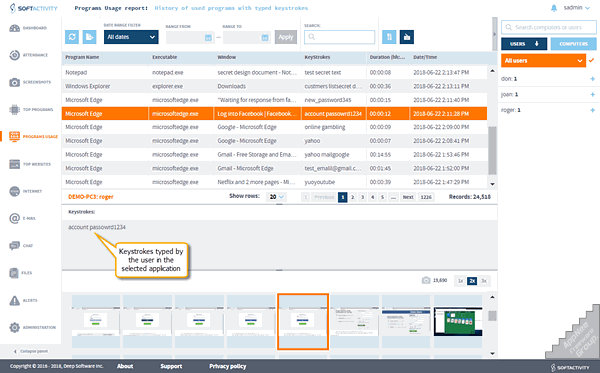The height and width of the screenshot is (373, 600).
Task: Select the 2x thumbnail size toggle
Action: (472, 281)
